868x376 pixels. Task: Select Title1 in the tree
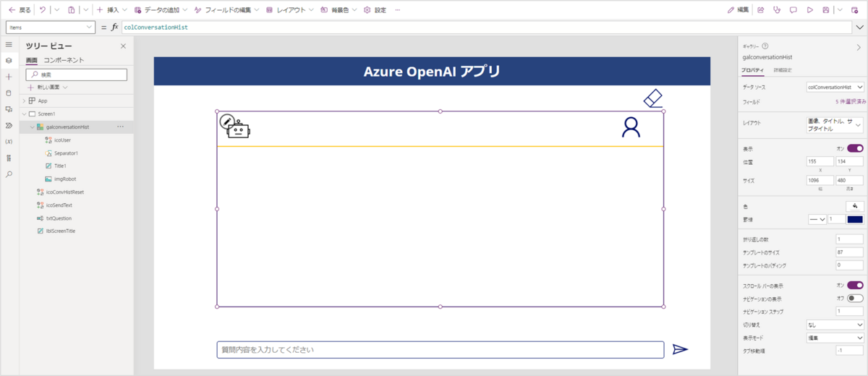(60, 166)
